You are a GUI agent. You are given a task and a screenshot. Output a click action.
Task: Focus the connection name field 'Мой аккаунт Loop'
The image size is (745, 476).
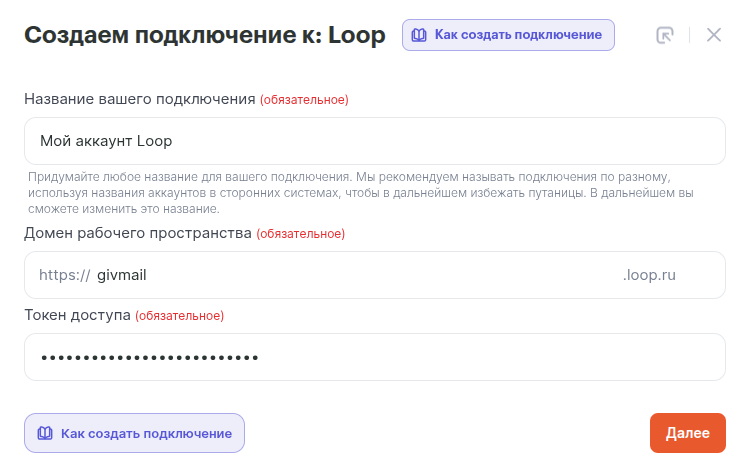click(x=375, y=141)
